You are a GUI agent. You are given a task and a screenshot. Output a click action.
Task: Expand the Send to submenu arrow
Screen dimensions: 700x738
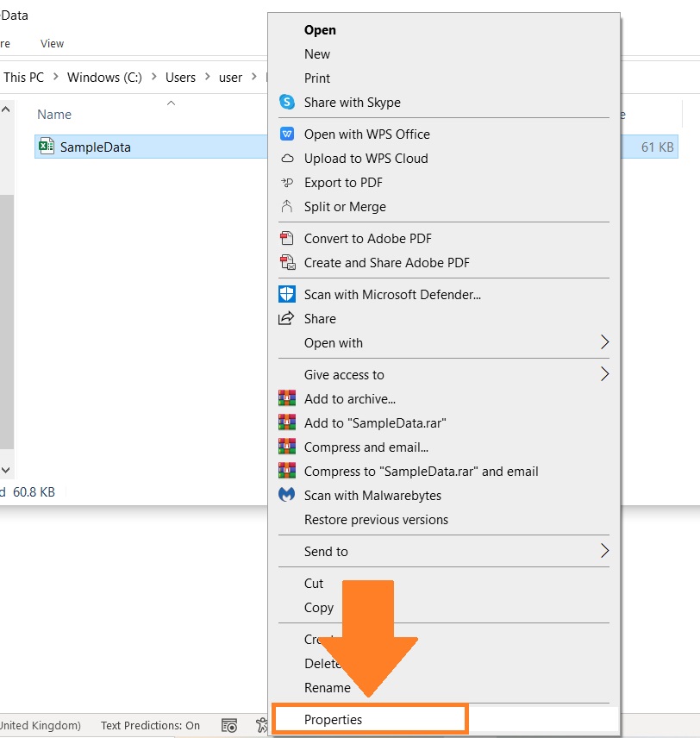605,551
